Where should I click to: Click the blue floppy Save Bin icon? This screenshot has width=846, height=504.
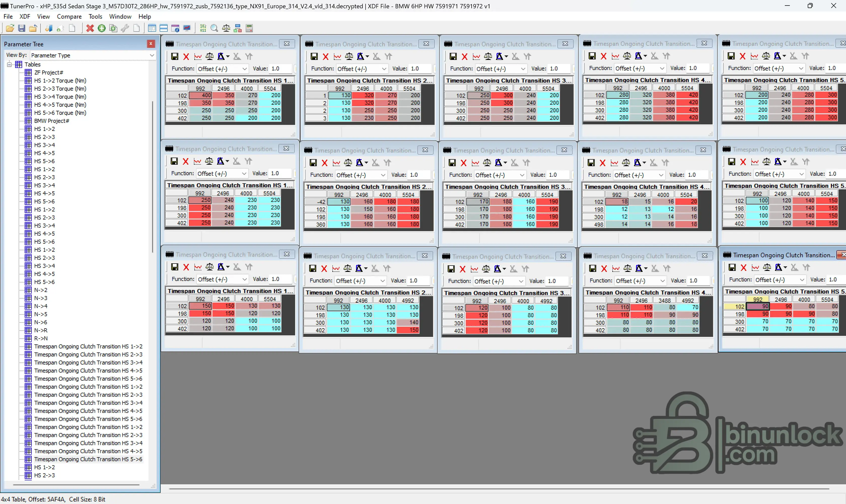(x=21, y=28)
